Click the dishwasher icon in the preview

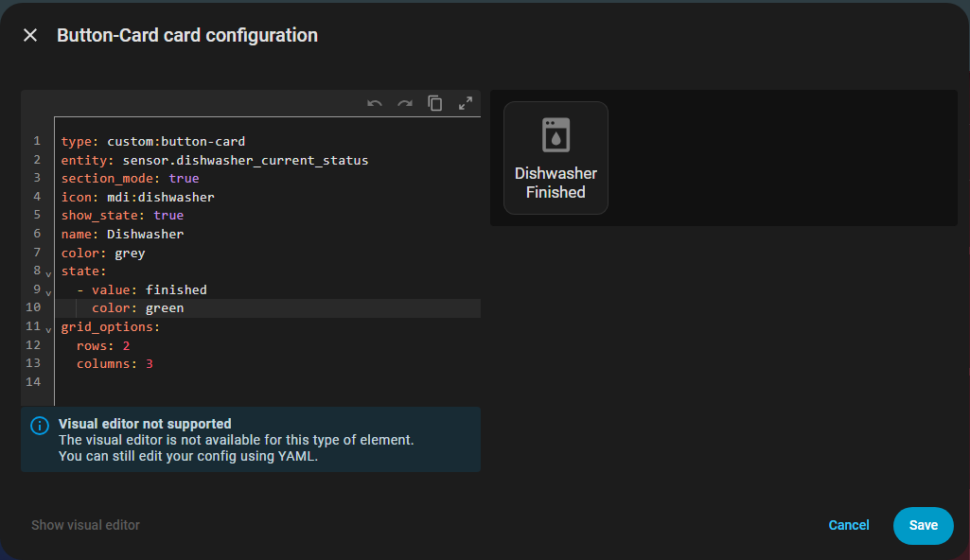tap(556, 135)
